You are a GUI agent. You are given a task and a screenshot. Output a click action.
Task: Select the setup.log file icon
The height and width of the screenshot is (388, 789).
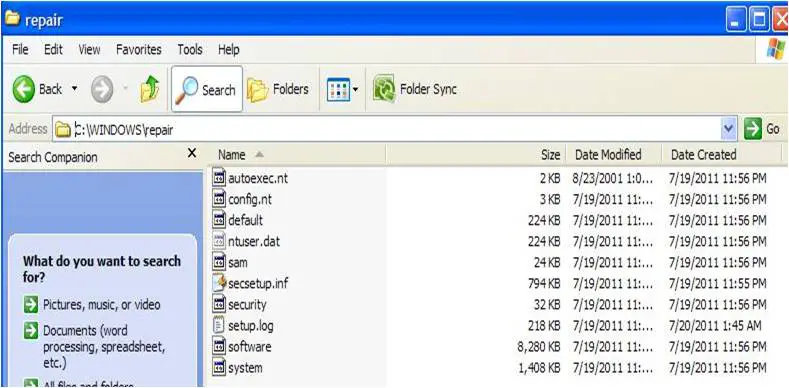point(218,326)
